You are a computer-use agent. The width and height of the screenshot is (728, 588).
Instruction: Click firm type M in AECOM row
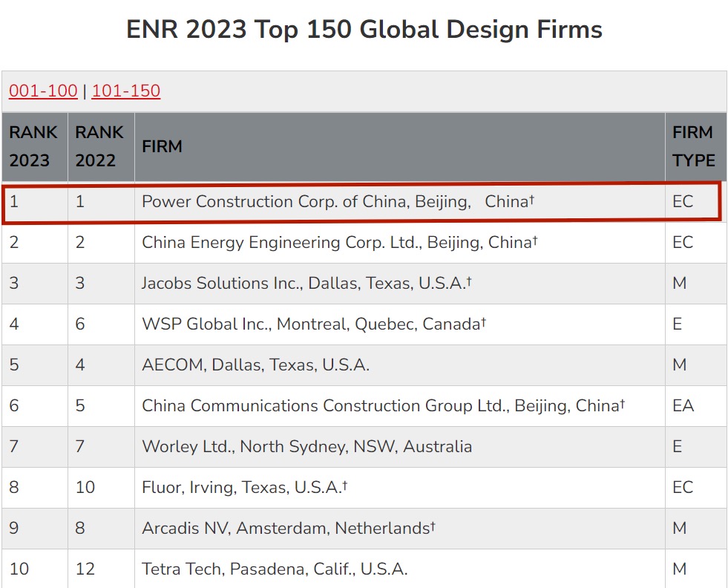680,365
